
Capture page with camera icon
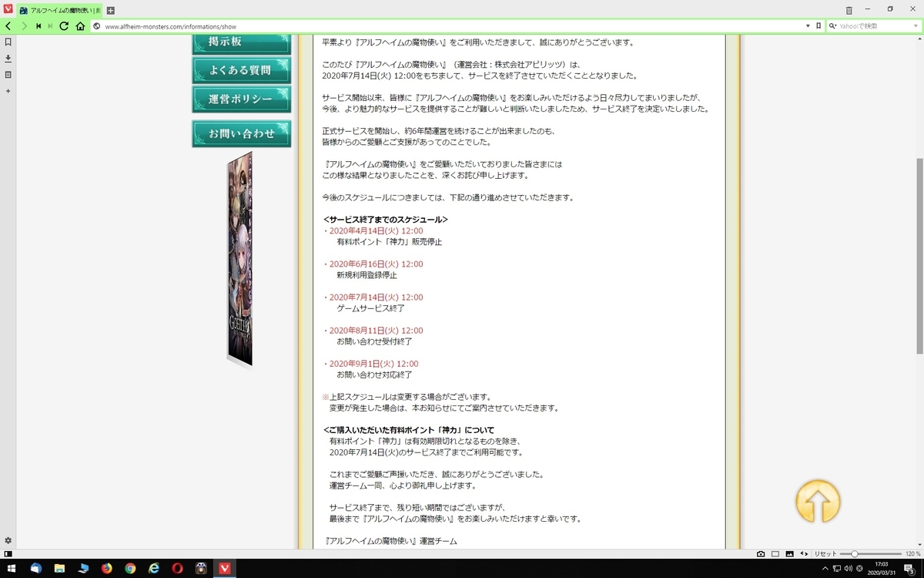(761, 553)
